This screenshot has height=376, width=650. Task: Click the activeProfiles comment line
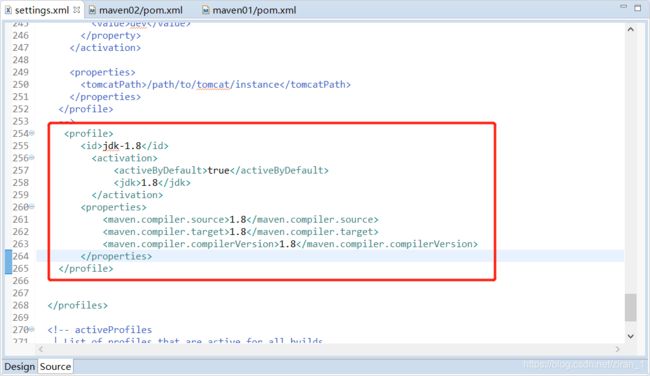tap(99, 330)
